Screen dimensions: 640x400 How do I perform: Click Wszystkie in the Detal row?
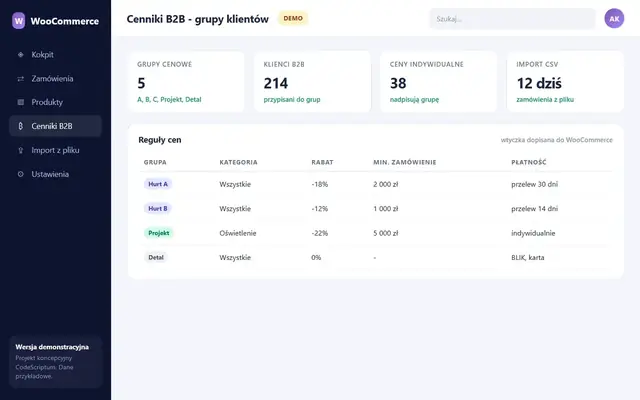tap(235, 258)
